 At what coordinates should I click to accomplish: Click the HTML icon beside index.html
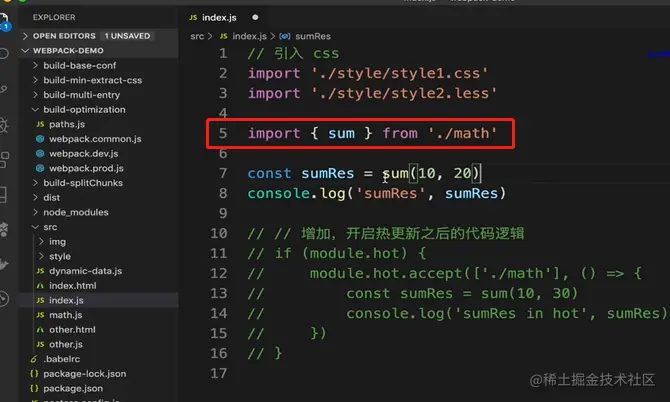pyautogui.click(x=40, y=286)
